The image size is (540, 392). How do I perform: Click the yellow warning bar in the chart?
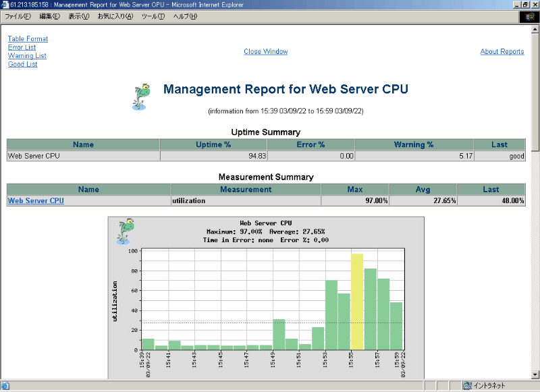[357, 302]
